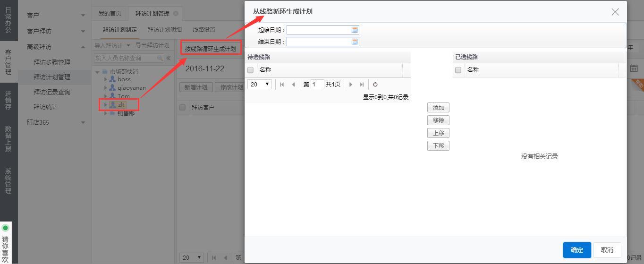Check select-all box in 待选线路 list
The image size is (644, 264).
(x=251, y=70)
